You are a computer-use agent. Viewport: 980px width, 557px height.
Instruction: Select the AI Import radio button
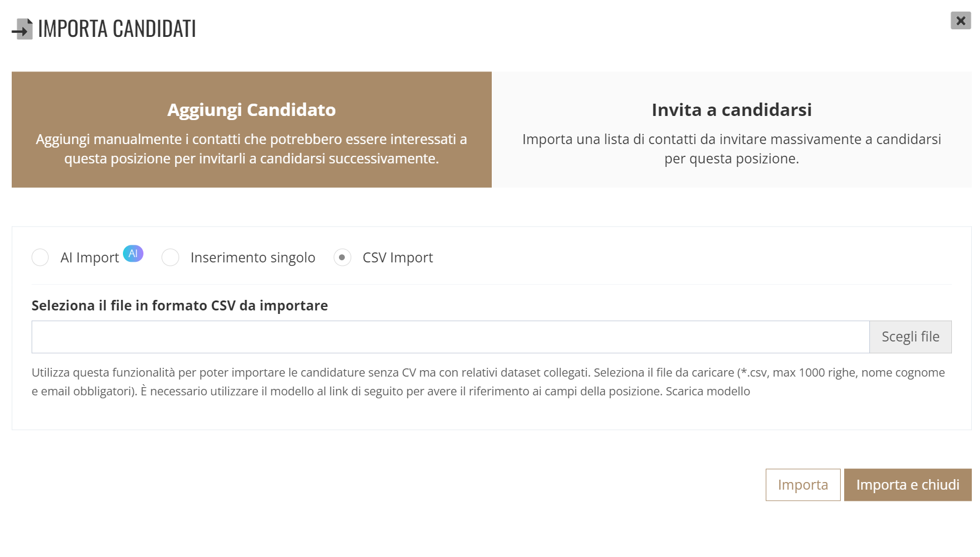40,257
